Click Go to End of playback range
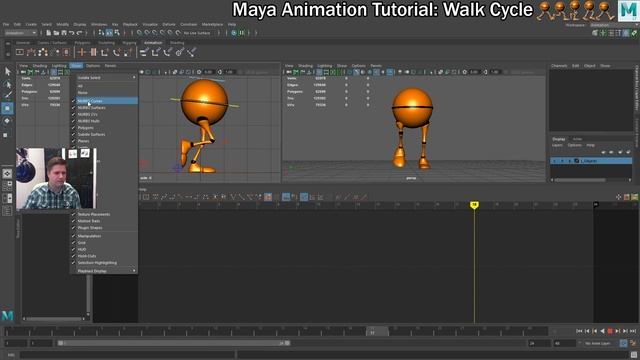This screenshot has width=640, height=360. click(x=633, y=331)
